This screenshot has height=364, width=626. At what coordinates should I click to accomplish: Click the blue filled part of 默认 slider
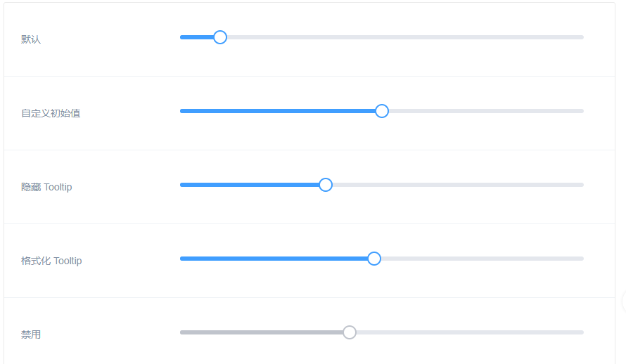click(197, 37)
